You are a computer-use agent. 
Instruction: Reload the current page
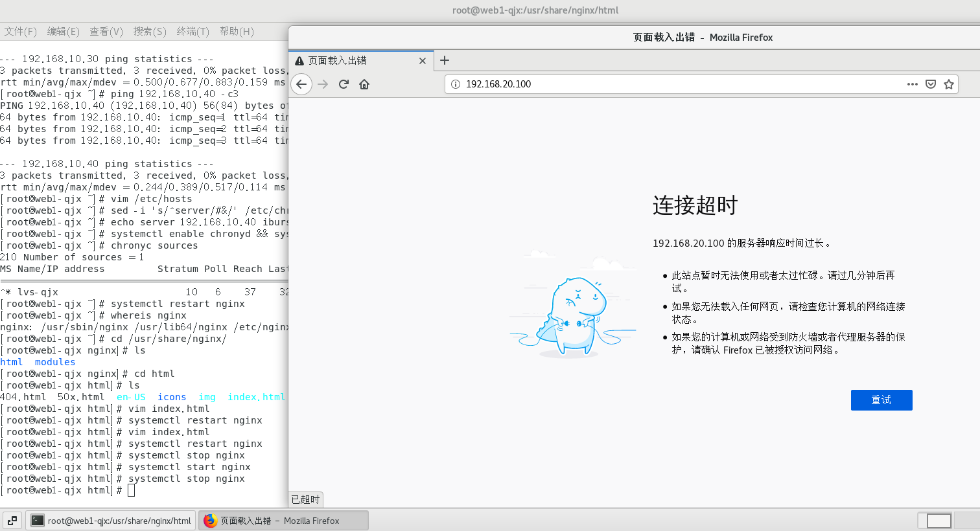click(344, 84)
